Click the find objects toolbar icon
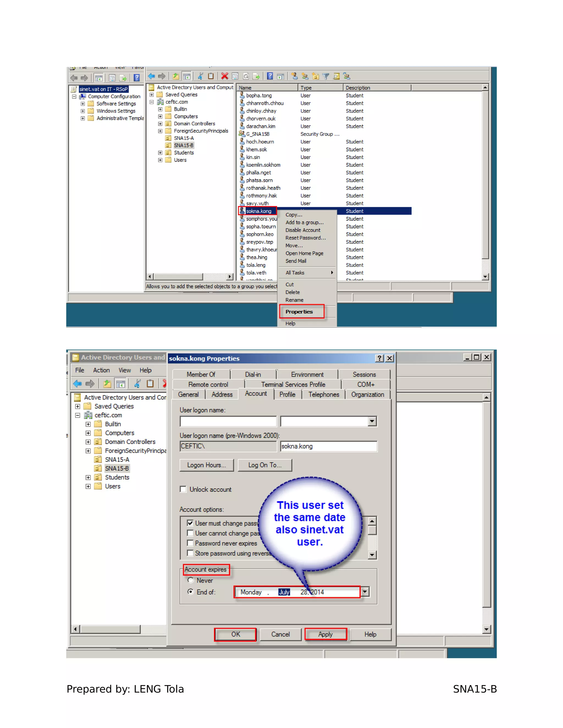Screen dimensions: 563x728 click(336, 76)
